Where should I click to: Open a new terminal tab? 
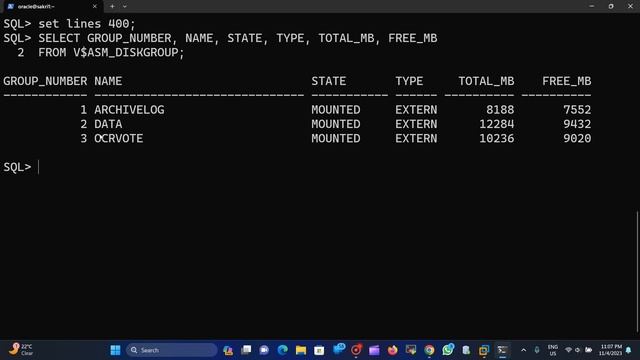[x=112, y=7]
